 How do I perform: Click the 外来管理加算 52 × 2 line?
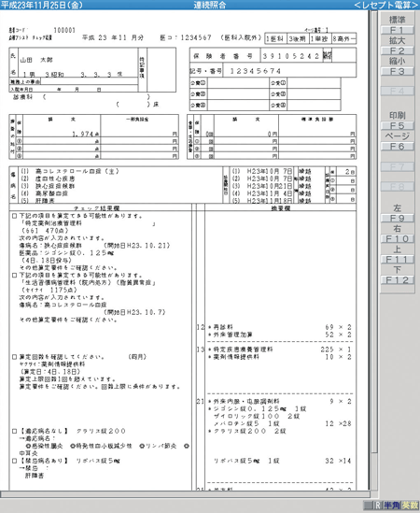point(280,335)
